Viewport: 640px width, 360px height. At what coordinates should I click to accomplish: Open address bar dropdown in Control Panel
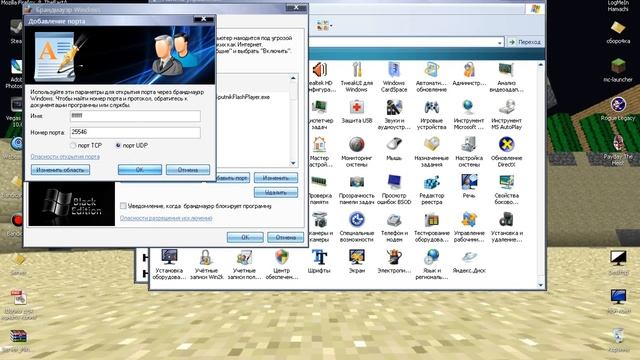(500, 42)
